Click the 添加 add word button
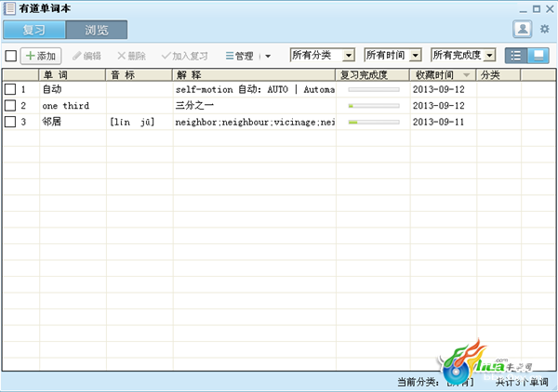This screenshot has height=392, width=558. (41, 56)
